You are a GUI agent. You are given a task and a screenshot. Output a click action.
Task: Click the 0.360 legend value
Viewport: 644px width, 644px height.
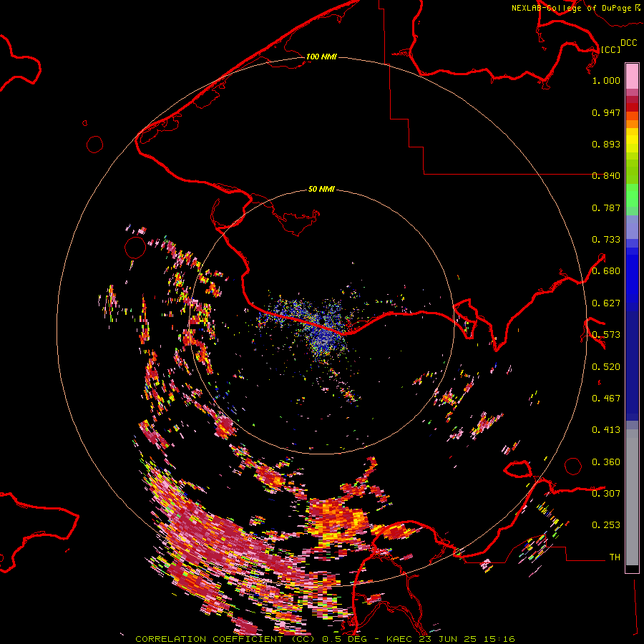[x=606, y=462]
